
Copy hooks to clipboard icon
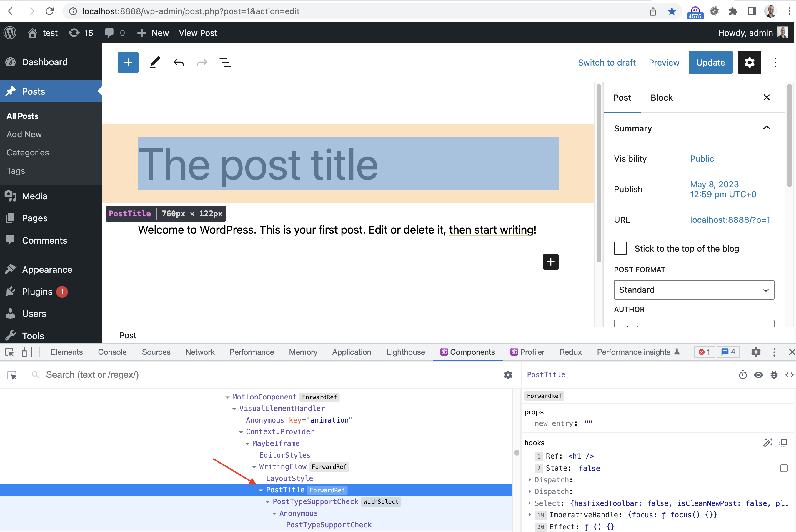[783, 442]
